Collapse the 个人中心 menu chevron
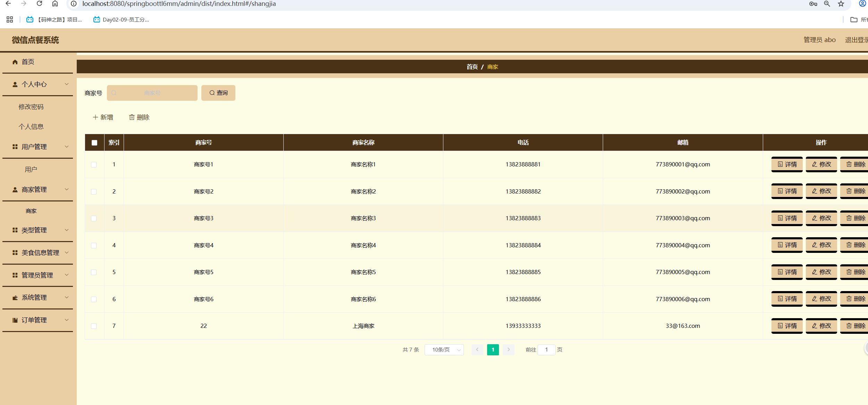 (x=67, y=84)
